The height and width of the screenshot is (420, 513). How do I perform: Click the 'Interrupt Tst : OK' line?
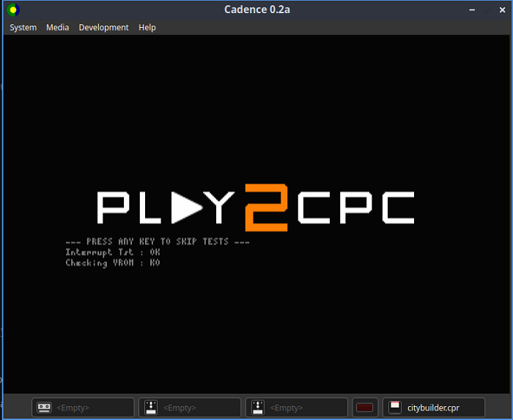(113, 252)
